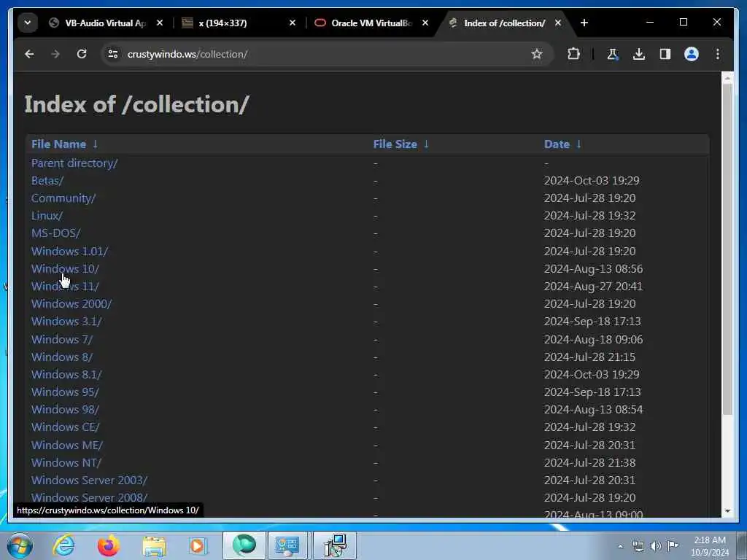Toggle the browser side panel
Viewport: 747px width, 560px height.
tap(665, 54)
